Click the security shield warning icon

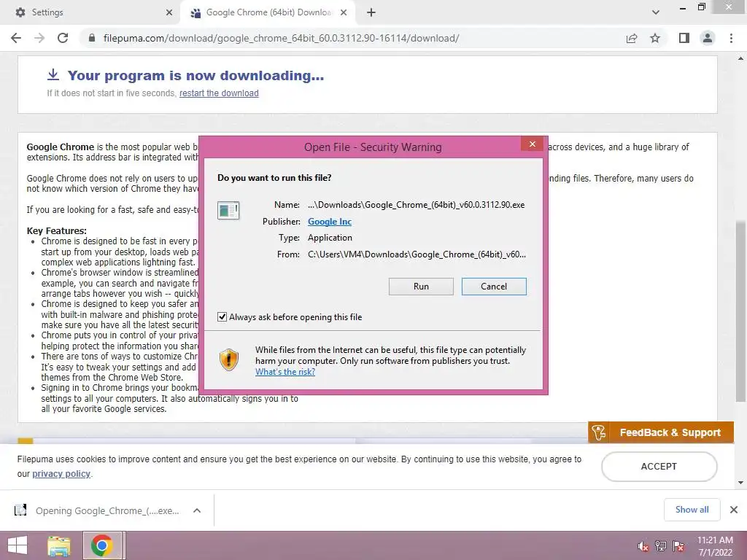click(229, 359)
